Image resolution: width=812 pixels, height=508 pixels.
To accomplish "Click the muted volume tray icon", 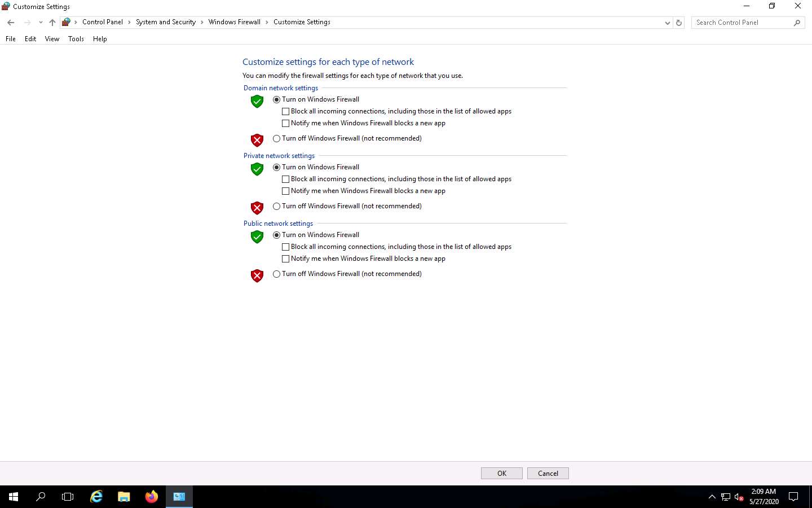I will click(739, 497).
